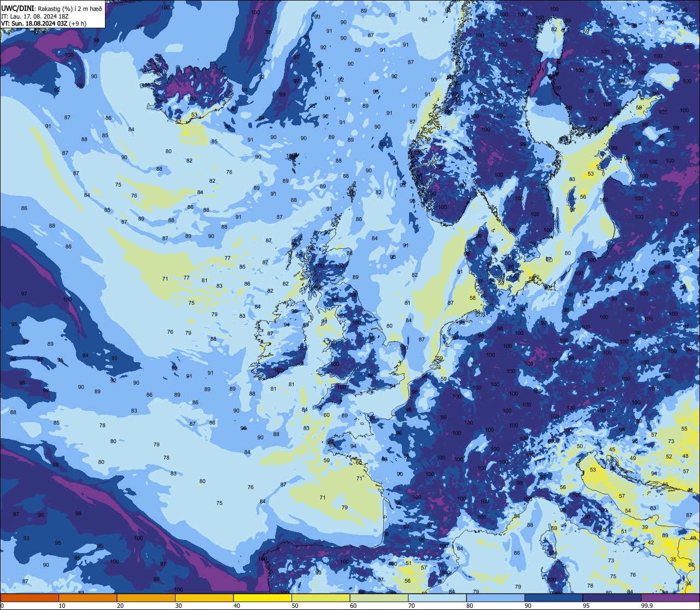The image size is (700, 610).
Task: Click the legend swatch between 80 and 90
Action: (x=495, y=597)
